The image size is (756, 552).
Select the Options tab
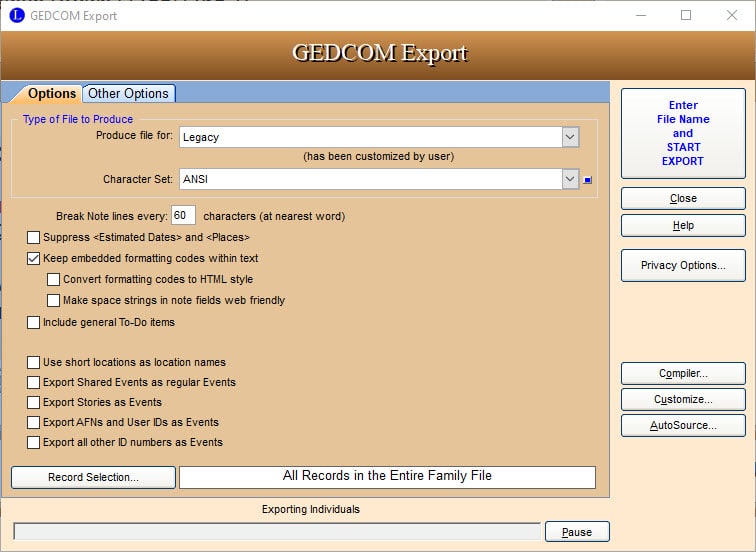tap(51, 93)
